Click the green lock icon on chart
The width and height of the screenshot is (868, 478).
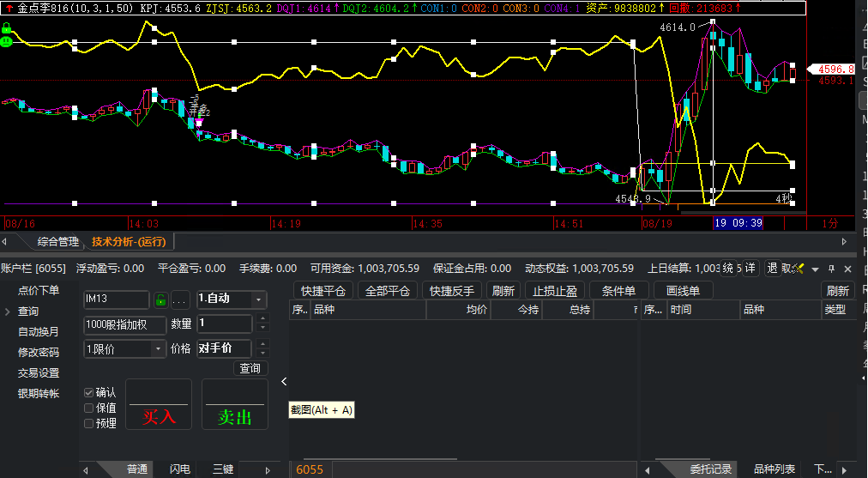point(6,27)
